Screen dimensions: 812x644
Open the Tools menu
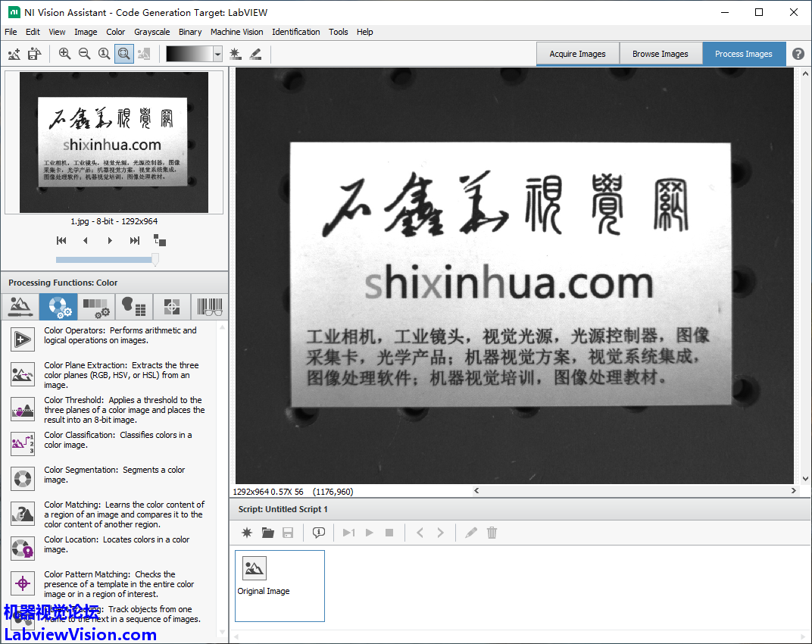click(x=338, y=32)
